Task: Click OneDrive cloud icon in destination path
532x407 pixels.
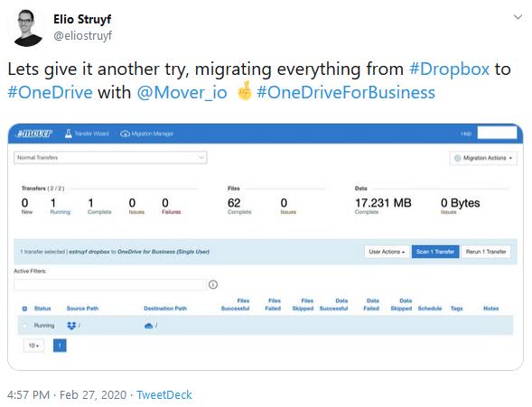Action: tap(149, 326)
